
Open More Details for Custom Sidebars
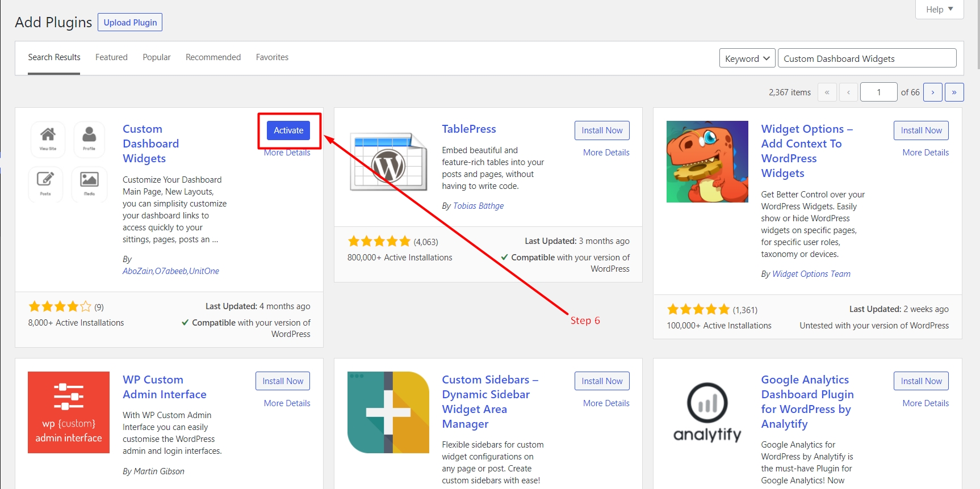606,403
